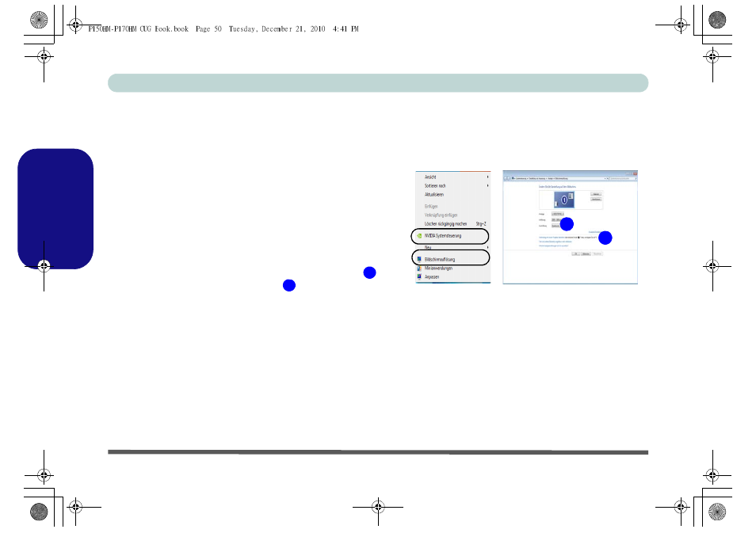Click the address bar breadcrumb path
Screen dimensions: 756x533
point(558,178)
